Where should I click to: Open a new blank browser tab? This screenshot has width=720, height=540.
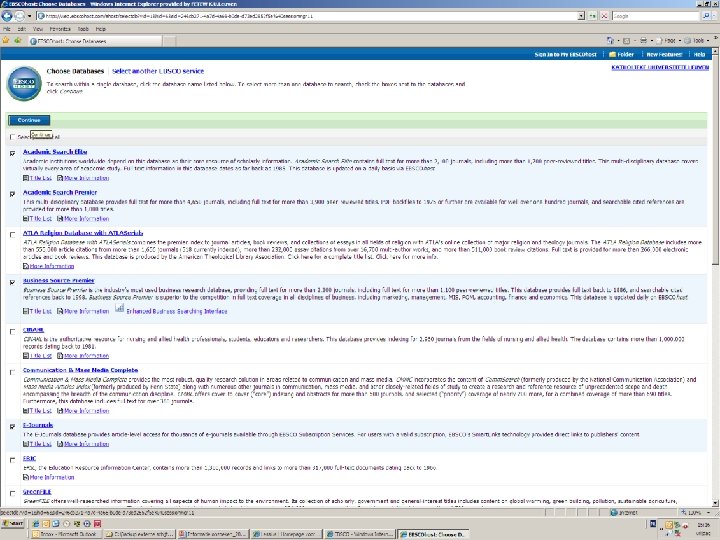click(169, 41)
